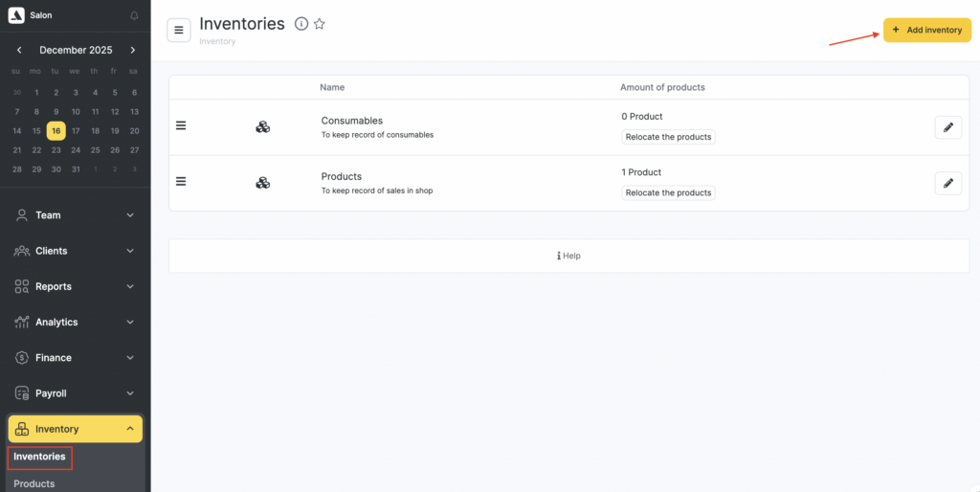Relocate the products for Consumables

pos(668,137)
